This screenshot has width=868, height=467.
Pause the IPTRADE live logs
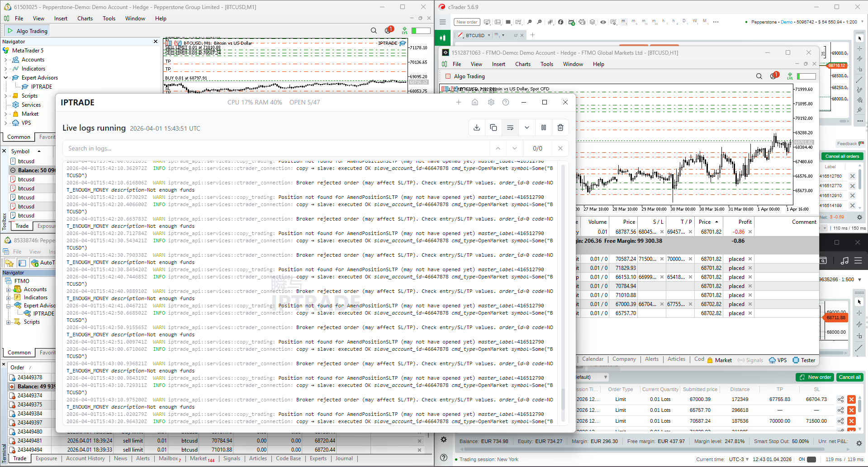pos(544,128)
